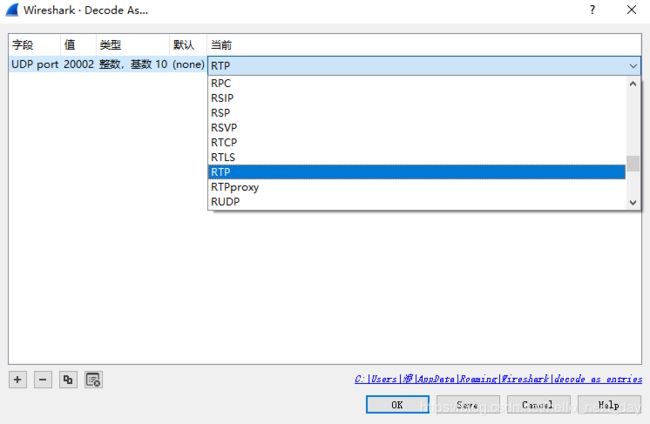
Task: Open Help from the dialog buttons
Action: [x=609, y=405]
